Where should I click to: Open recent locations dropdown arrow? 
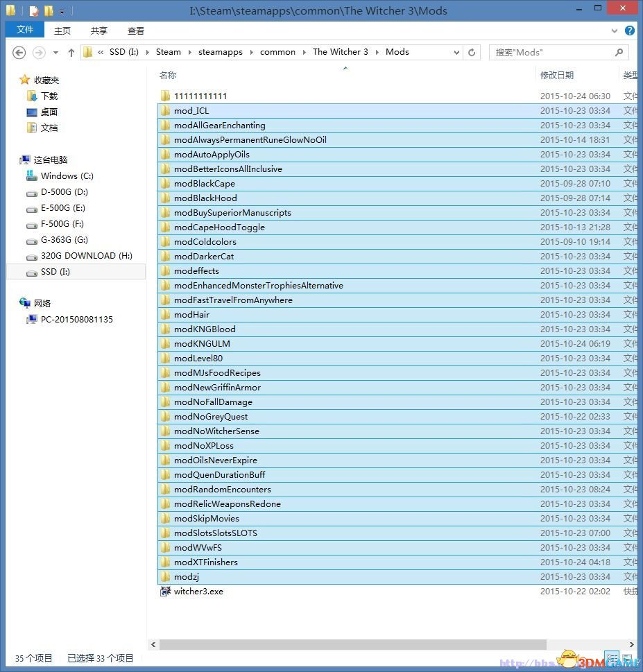point(55,53)
